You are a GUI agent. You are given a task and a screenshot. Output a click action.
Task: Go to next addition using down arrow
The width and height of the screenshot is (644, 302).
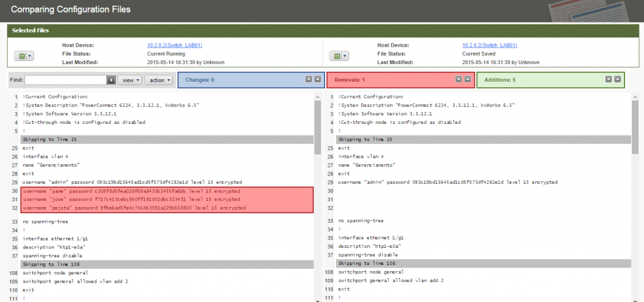click(608, 79)
